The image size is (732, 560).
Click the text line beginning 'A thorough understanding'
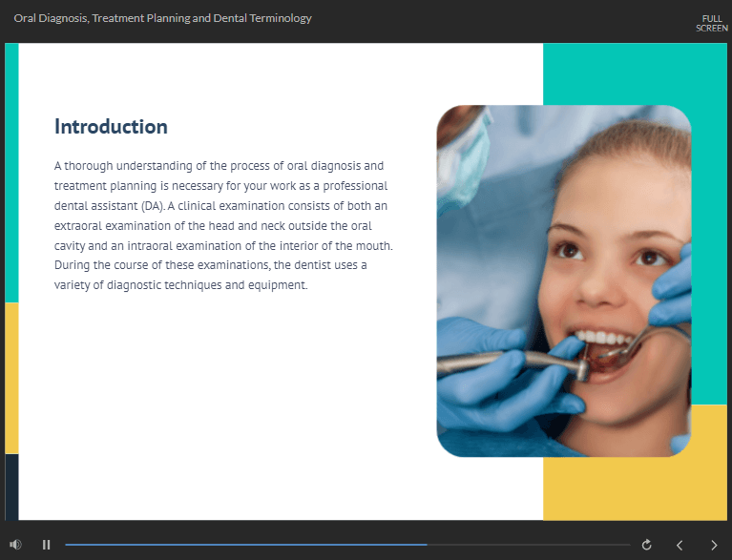coord(219,166)
